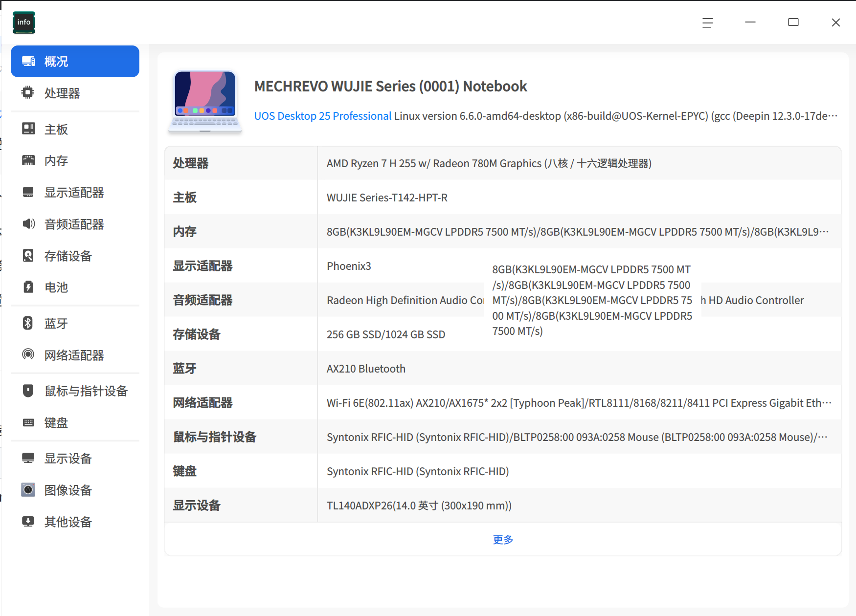Open the 网络适配器 network icon
The height and width of the screenshot is (616, 856).
[x=28, y=354]
